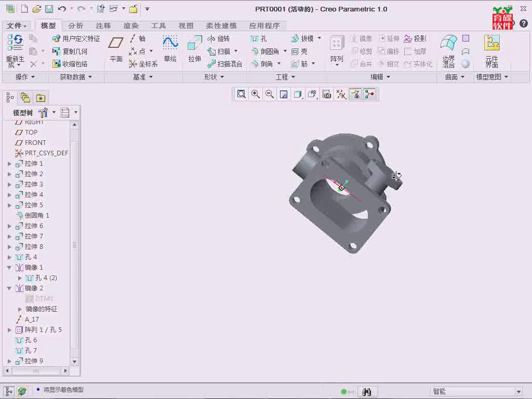Open the 柔性建模 tab
The width and height of the screenshot is (532, 399).
coord(221,25)
